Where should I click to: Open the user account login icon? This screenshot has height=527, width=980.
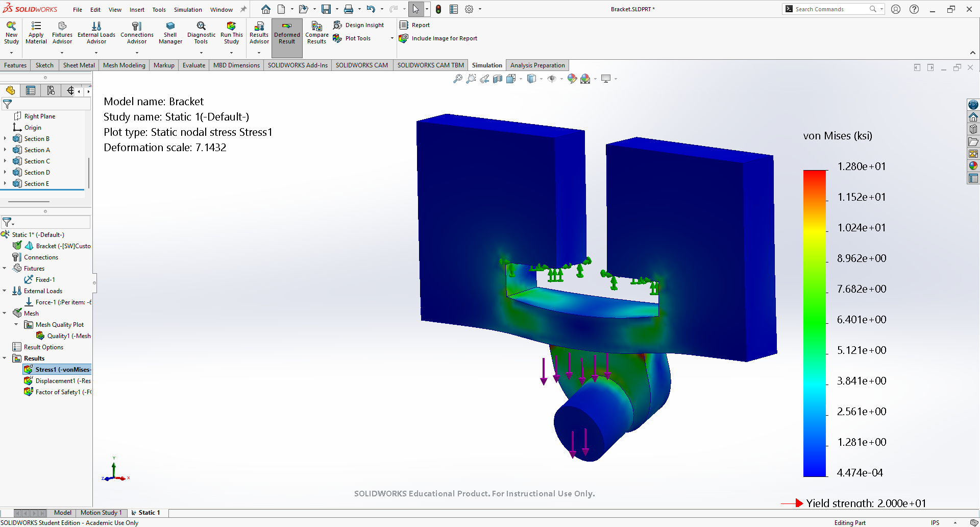[896, 9]
